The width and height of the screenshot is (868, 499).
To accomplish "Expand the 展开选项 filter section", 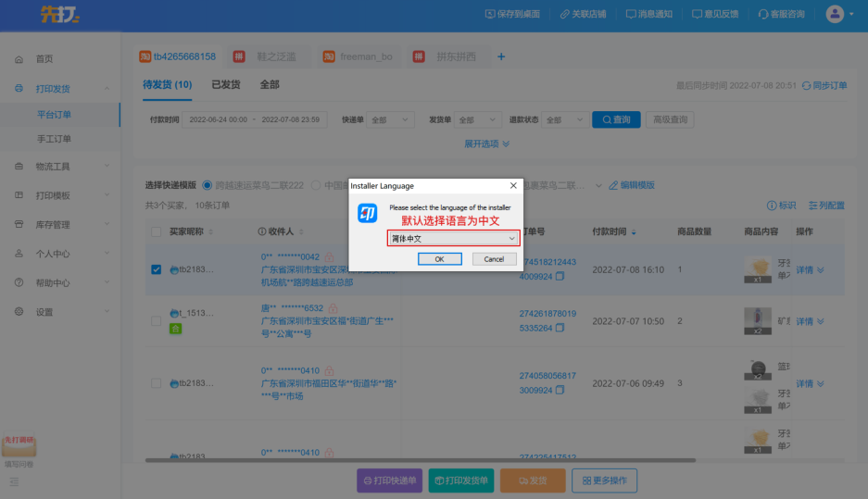I will 486,143.
